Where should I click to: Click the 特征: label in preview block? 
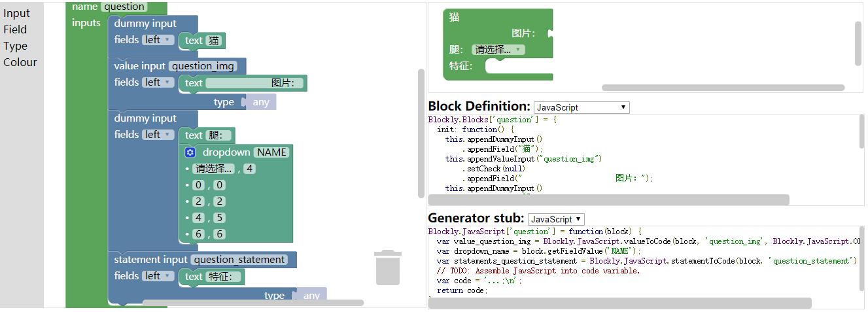coord(461,65)
